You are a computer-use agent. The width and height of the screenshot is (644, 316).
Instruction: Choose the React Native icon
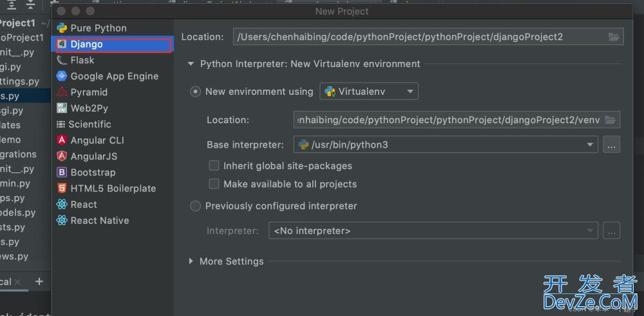[62, 221]
